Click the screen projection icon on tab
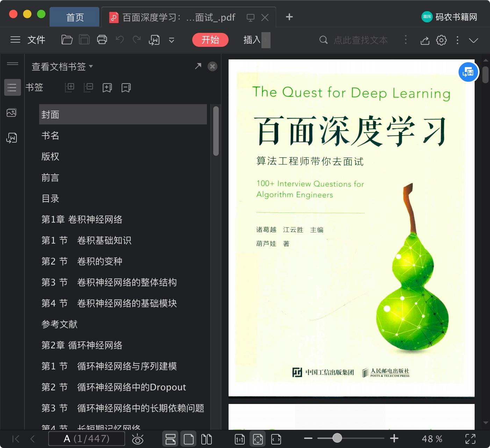 click(251, 17)
